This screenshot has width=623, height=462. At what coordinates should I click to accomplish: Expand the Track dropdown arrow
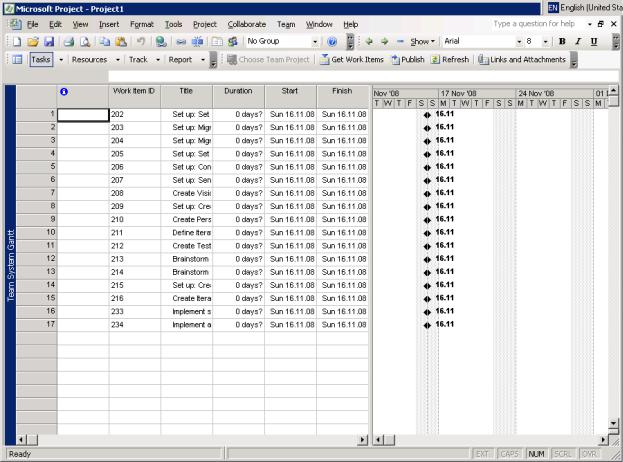click(158, 60)
